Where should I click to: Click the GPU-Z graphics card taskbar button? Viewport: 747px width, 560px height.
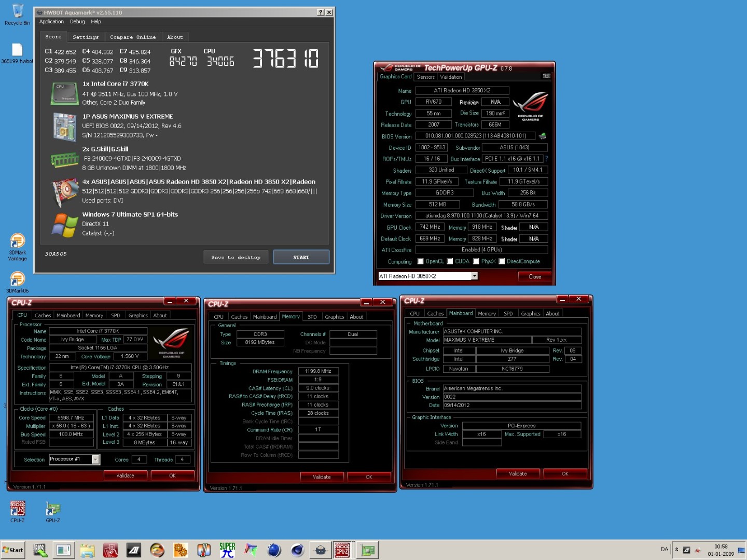tap(368, 550)
